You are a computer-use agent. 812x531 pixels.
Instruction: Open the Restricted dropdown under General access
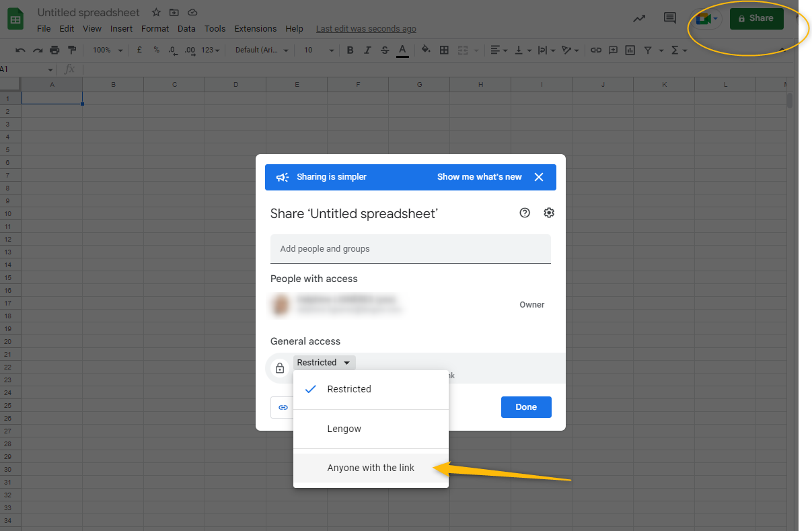pyautogui.click(x=324, y=362)
